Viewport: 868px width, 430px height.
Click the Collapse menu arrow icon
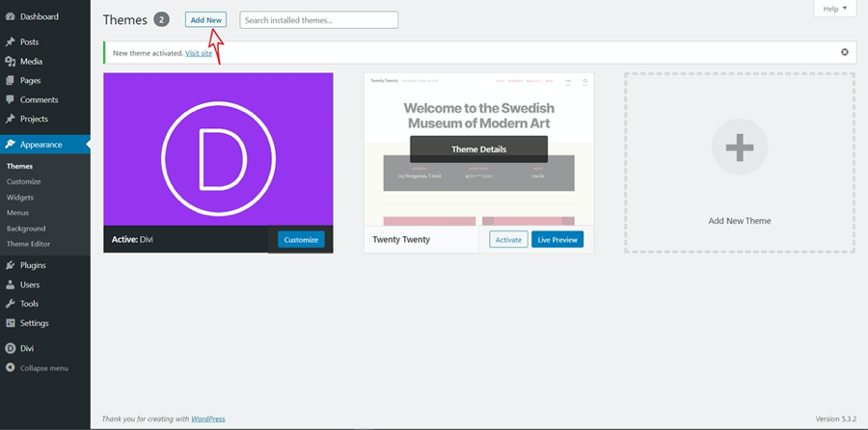click(x=10, y=368)
